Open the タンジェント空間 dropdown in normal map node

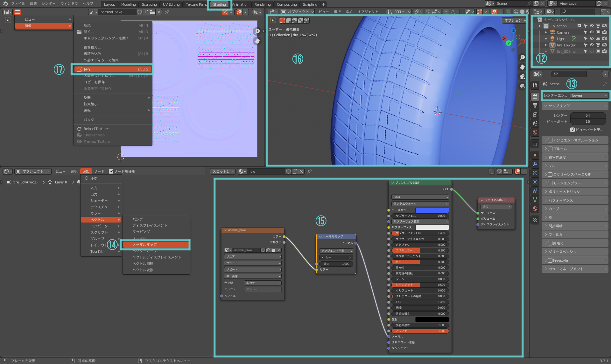336,251
